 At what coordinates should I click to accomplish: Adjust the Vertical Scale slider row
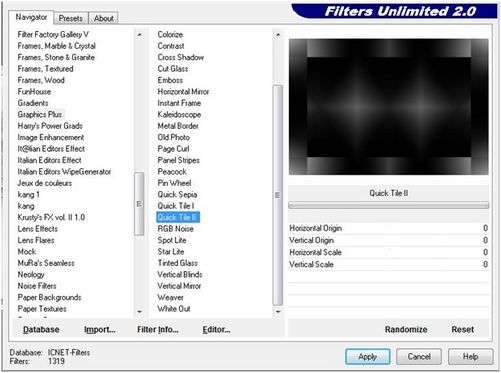click(x=388, y=264)
